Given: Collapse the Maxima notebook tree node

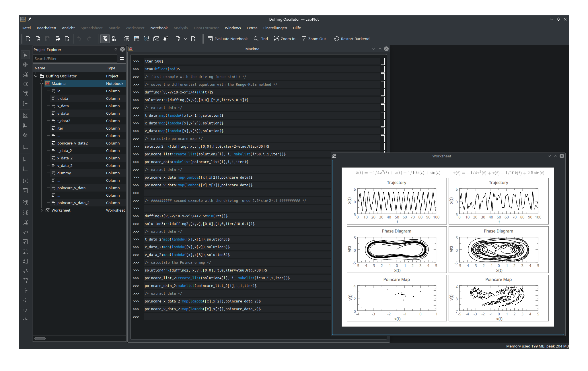Looking at the screenshot, I should (x=42, y=83).
